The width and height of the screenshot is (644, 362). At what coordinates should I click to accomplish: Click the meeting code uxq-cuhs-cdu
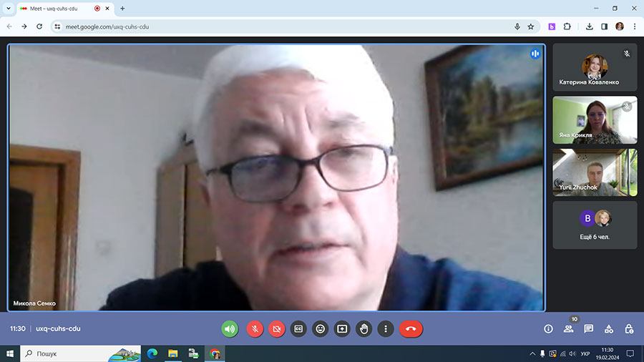point(58,329)
